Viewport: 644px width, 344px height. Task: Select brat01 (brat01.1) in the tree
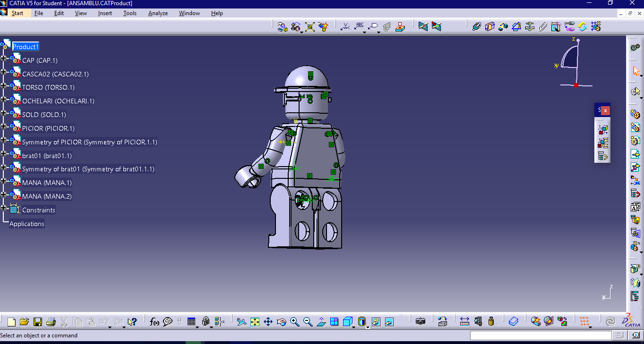click(47, 156)
